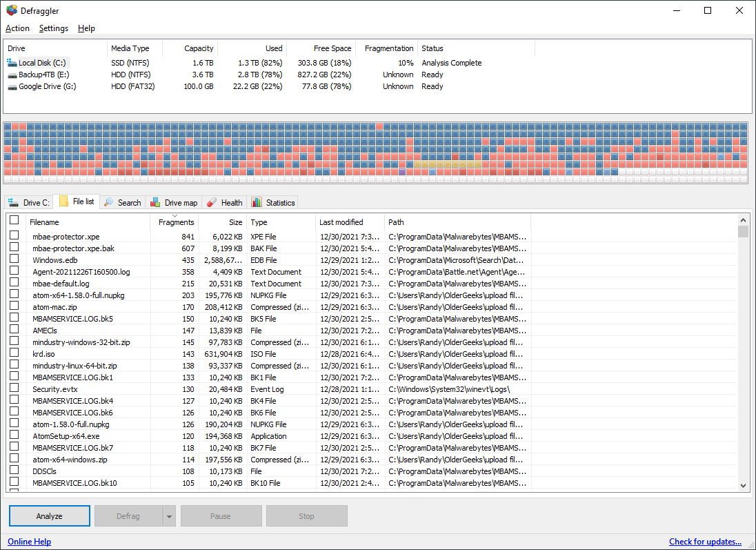Open the Action menu
This screenshot has width=756, height=550.
tap(17, 28)
